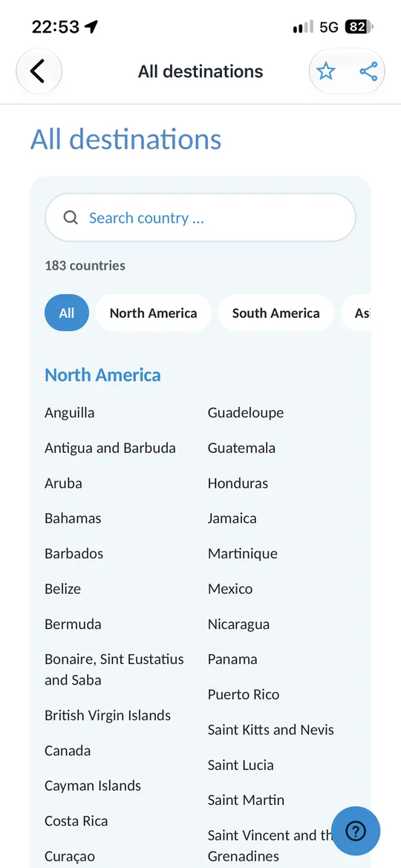
Task: Select the partially visible Asia chip
Action: point(356,313)
